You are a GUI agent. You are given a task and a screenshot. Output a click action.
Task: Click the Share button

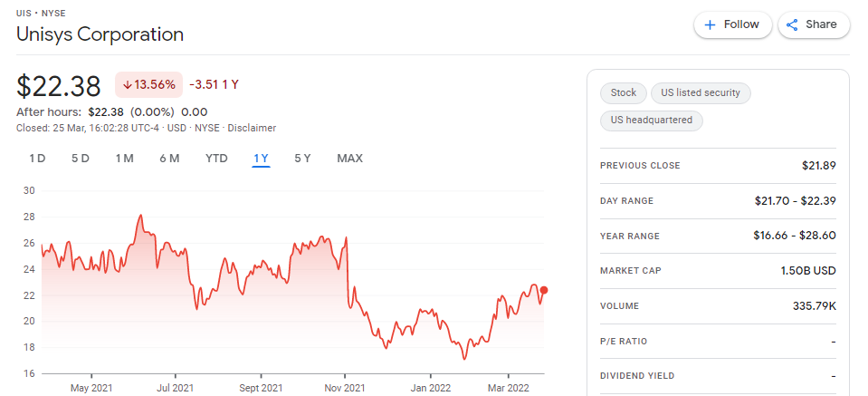pos(814,25)
